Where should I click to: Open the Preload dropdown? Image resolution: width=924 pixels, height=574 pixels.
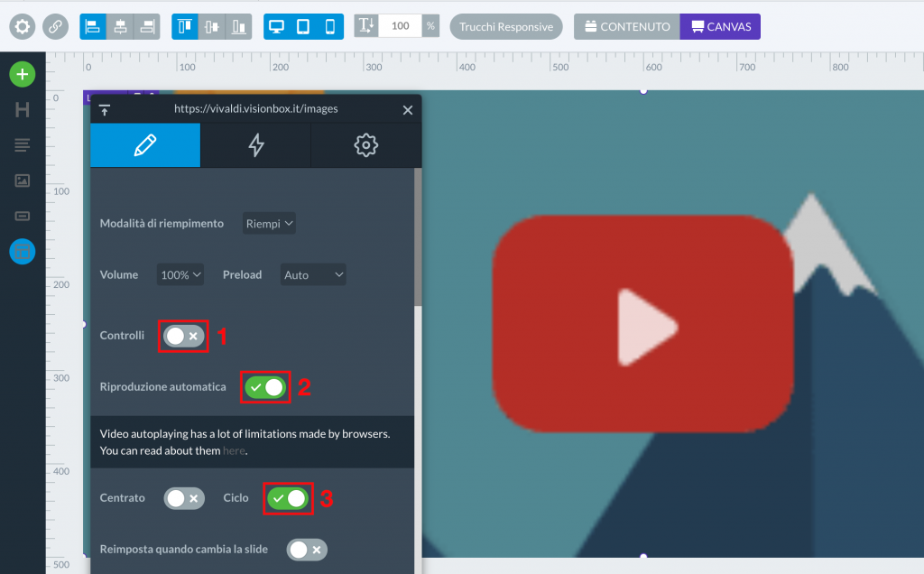[x=313, y=274]
